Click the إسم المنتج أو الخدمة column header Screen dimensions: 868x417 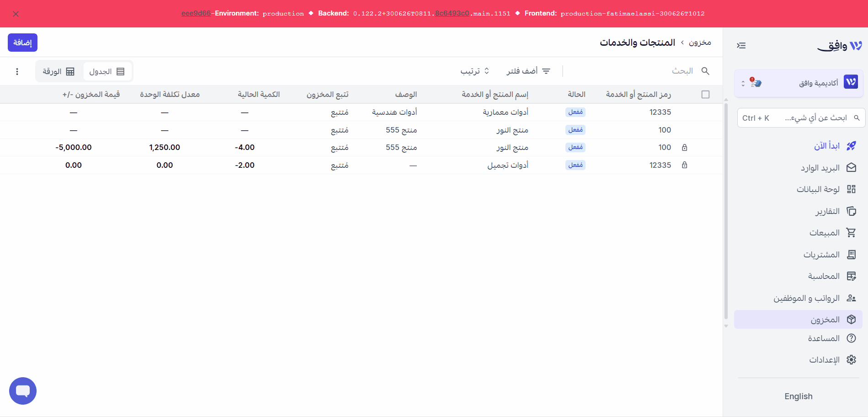coord(495,95)
